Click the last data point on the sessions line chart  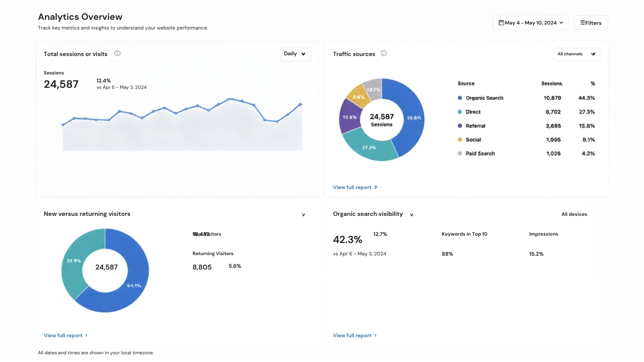[301, 104]
